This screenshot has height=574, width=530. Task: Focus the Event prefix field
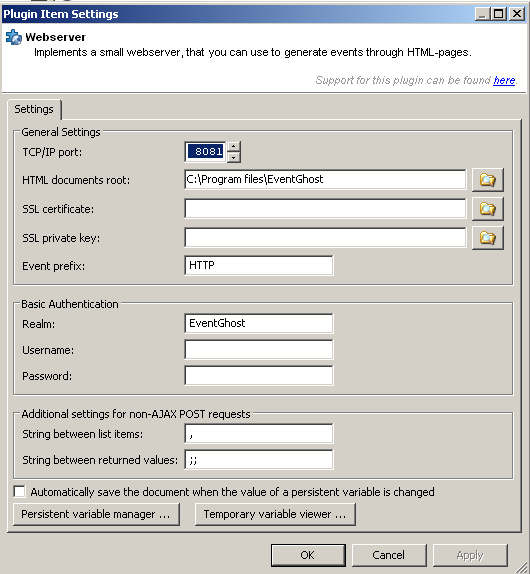pyautogui.click(x=259, y=265)
